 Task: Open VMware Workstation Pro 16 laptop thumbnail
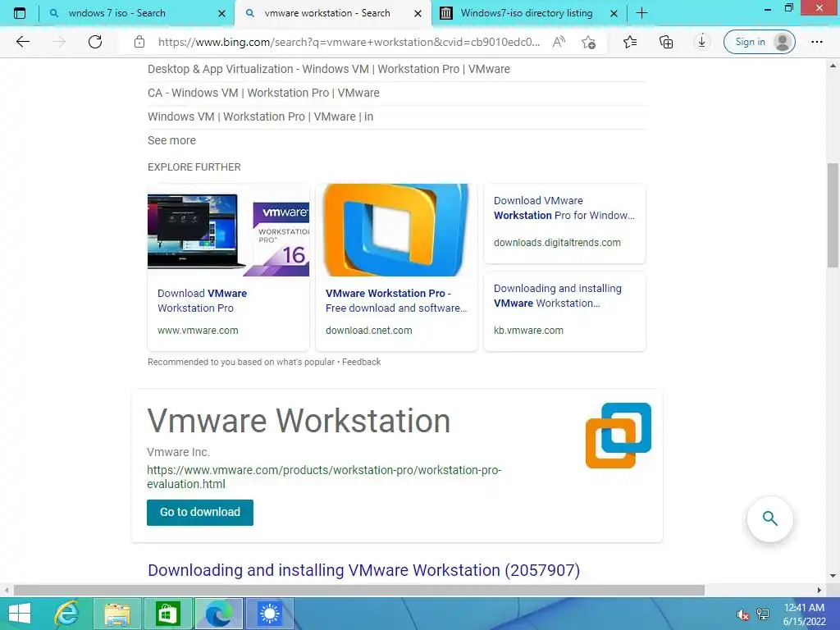click(x=228, y=231)
